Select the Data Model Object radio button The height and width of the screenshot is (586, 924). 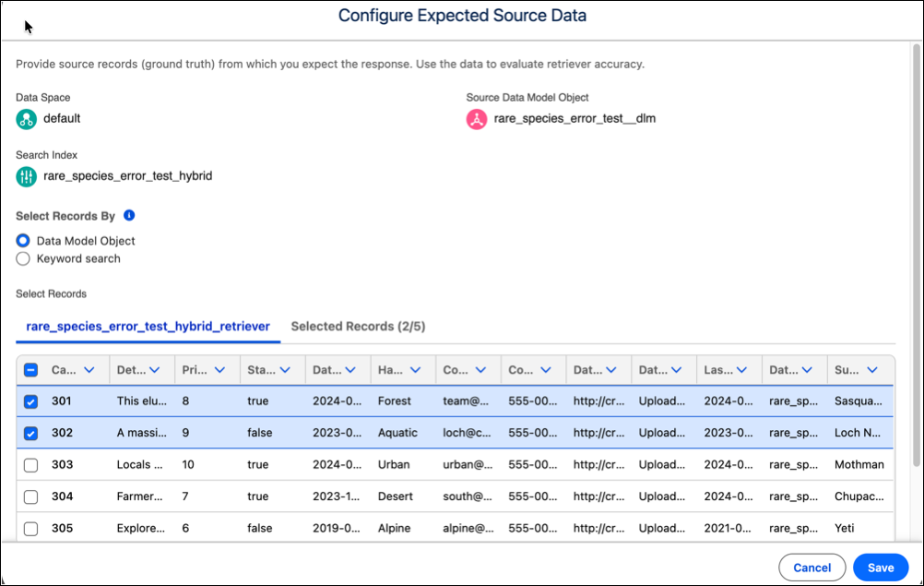(x=23, y=241)
